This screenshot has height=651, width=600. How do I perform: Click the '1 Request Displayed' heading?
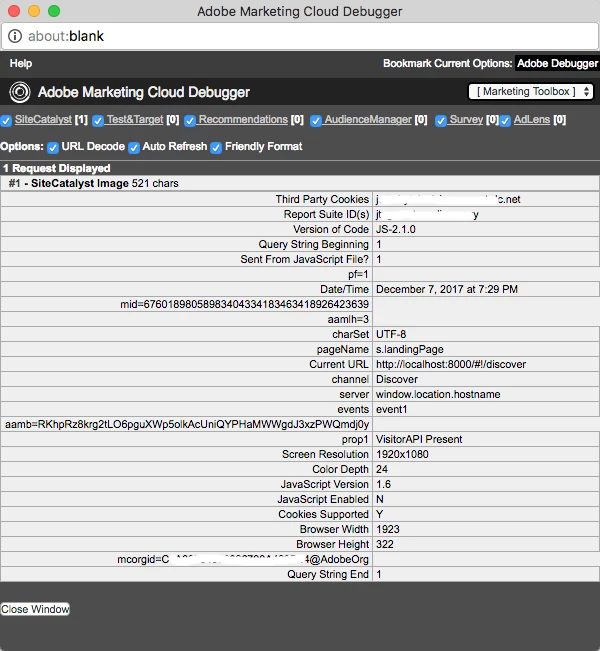pyautogui.click(x=57, y=168)
